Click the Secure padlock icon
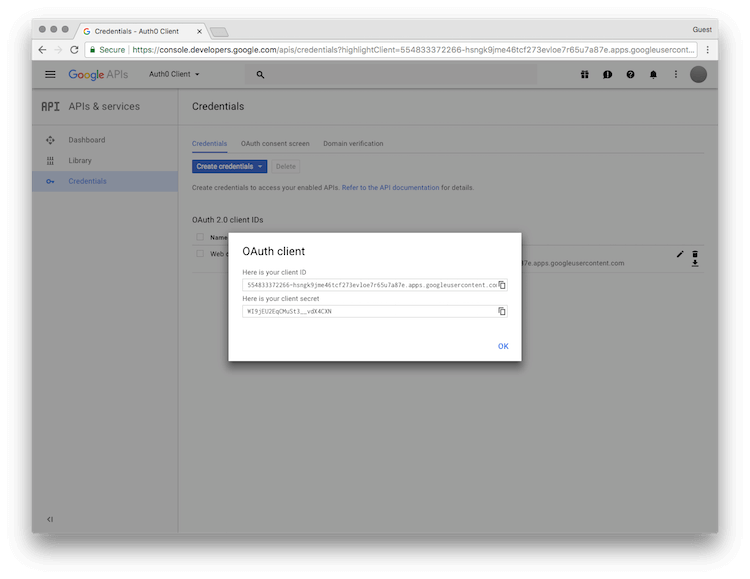The width and height of the screenshot is (750, 579). click(x=93, y=50)
